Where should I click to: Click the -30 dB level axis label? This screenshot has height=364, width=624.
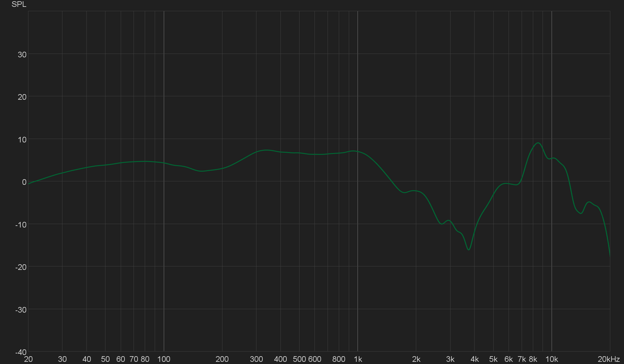pyautogui.click(x=21, y=310)
